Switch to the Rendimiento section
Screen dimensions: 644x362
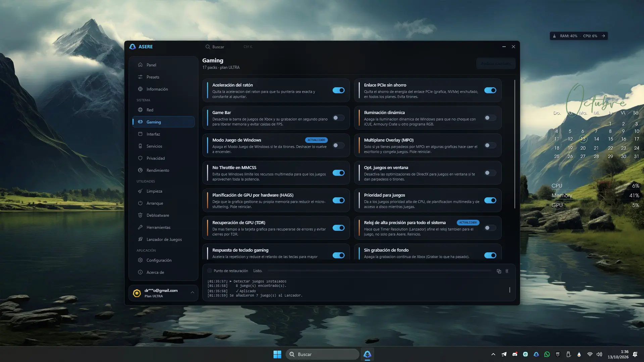click(163, 170)
